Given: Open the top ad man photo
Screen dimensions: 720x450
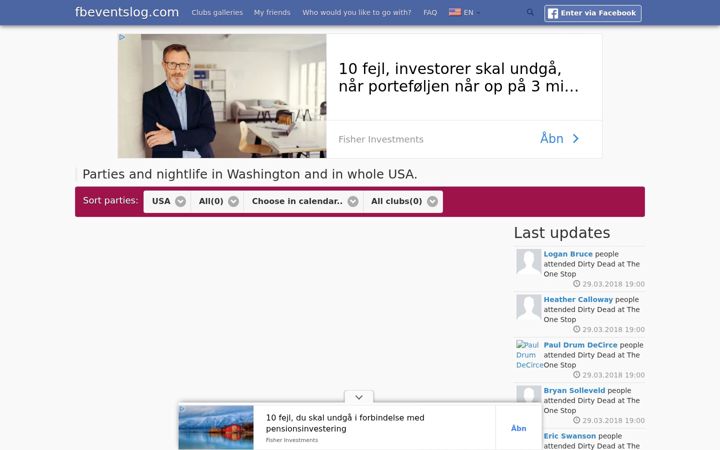Looking at the screenshot, I should (222, 96).
